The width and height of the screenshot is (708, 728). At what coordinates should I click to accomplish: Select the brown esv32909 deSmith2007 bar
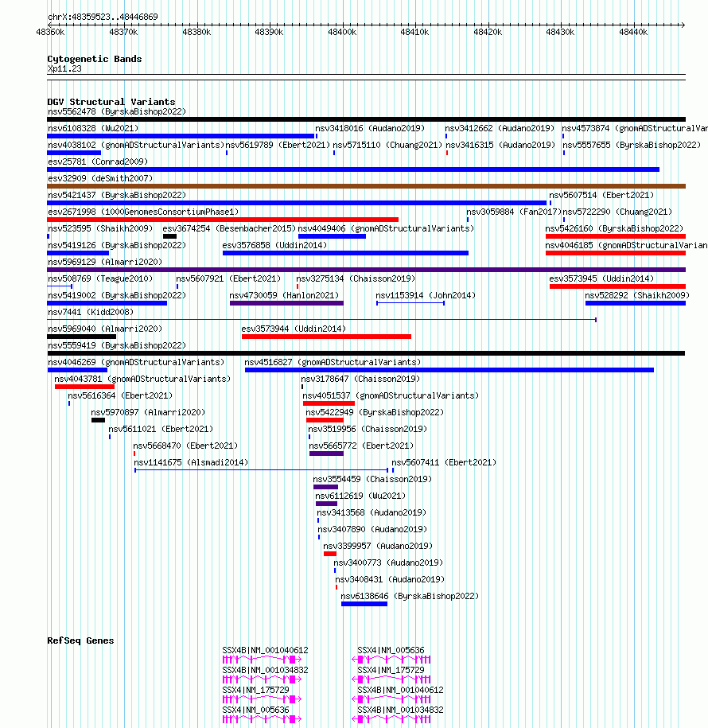point(366,186)
